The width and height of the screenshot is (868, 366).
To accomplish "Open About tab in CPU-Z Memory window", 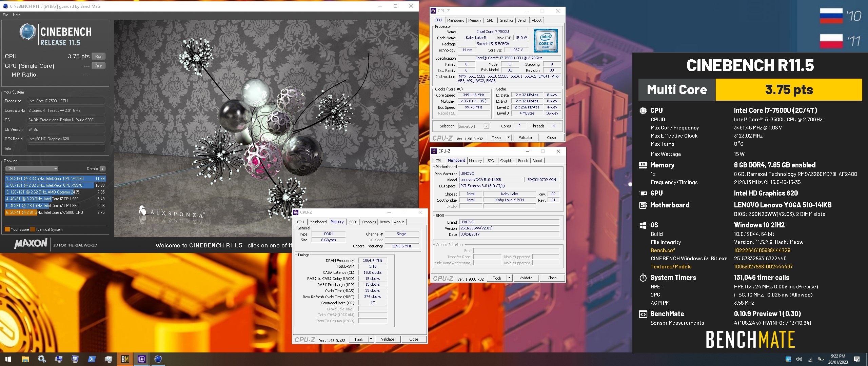I will pos(399,222).
